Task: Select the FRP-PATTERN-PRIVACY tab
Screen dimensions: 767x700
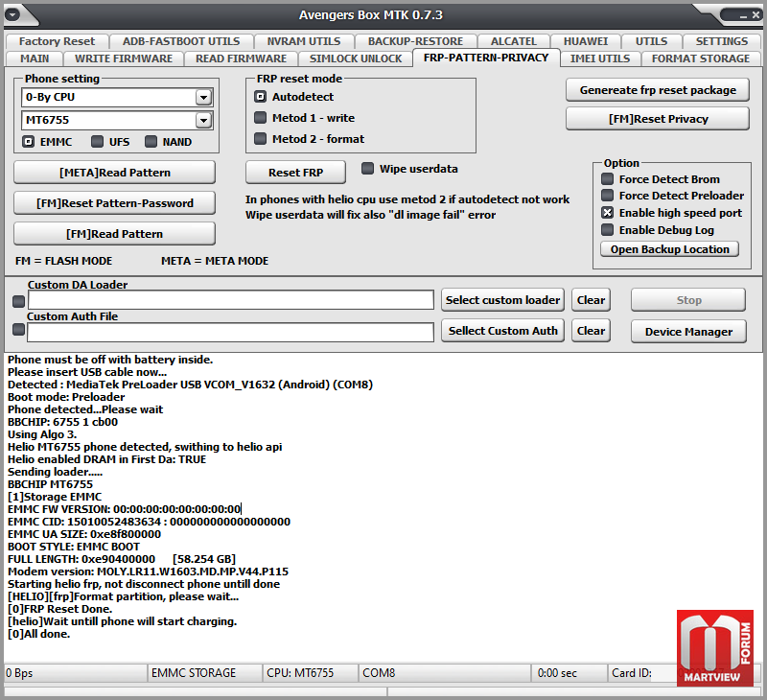Action: (486, 58)
